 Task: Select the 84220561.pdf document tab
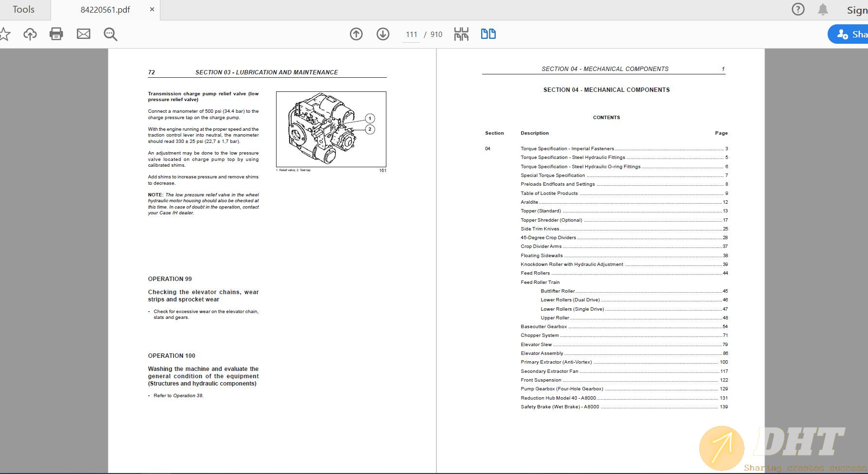click(105, 9)
